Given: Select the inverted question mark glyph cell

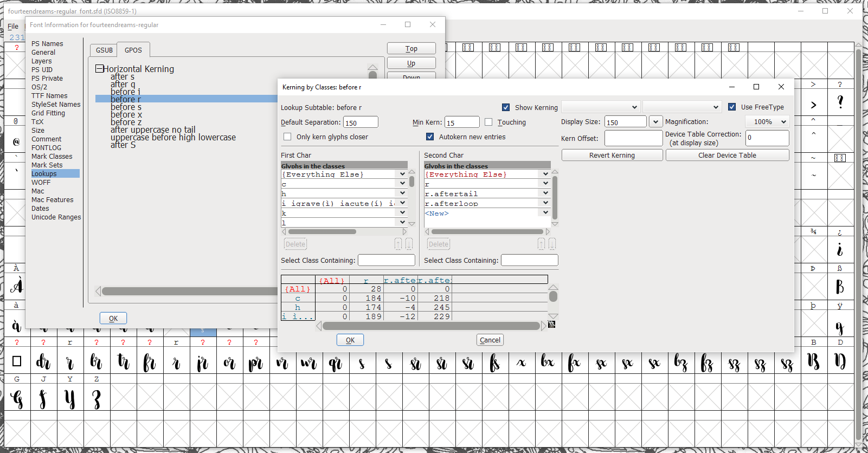Looking at the screenshot, I should point(840,250).
